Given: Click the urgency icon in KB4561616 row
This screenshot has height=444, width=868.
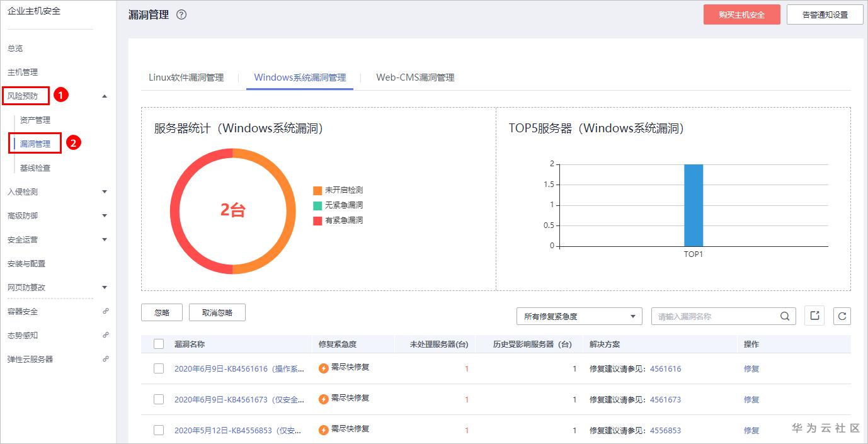Looking at the screenshot, I should click(x=324, y=368).
